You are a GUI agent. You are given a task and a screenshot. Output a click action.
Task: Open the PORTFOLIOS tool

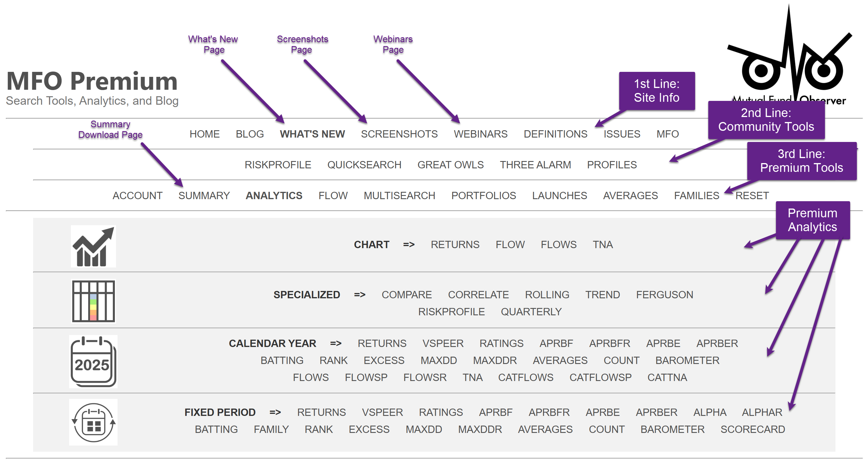(x=484, y=196)
